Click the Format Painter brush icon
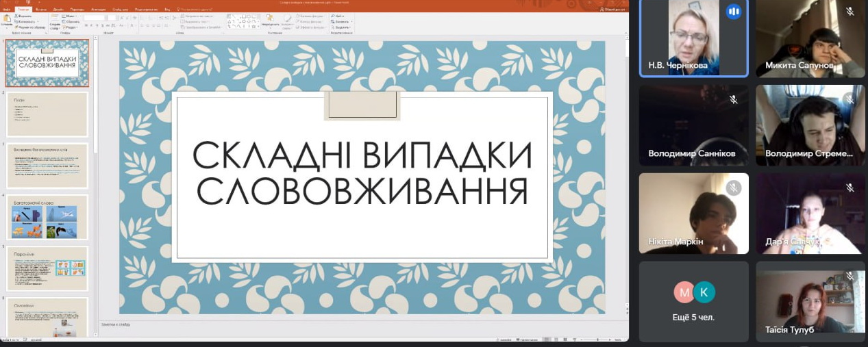Screen dimensions: 868x347 (x=16, y=27)
